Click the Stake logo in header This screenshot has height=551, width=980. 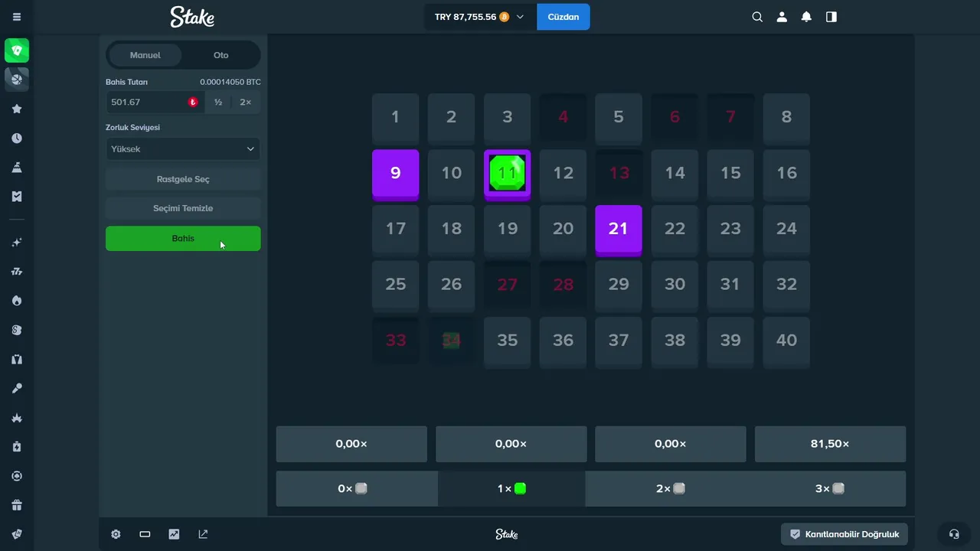(x=192, y=17)
